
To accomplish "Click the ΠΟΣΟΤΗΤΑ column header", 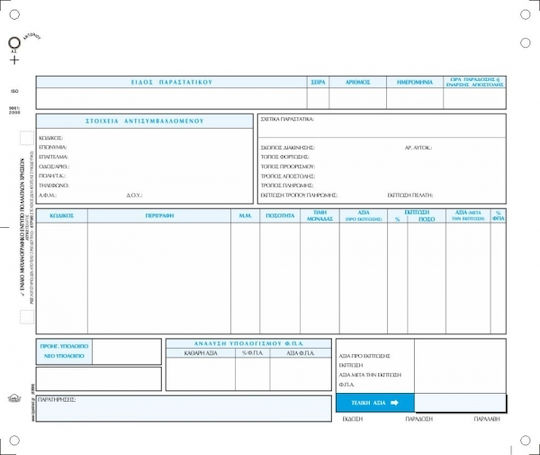I will [280, 216].
